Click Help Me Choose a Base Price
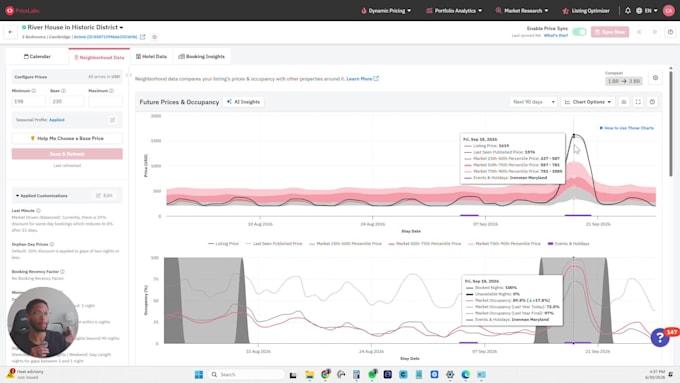This screenshot has height=383, width=680. [x=67, y=138]
